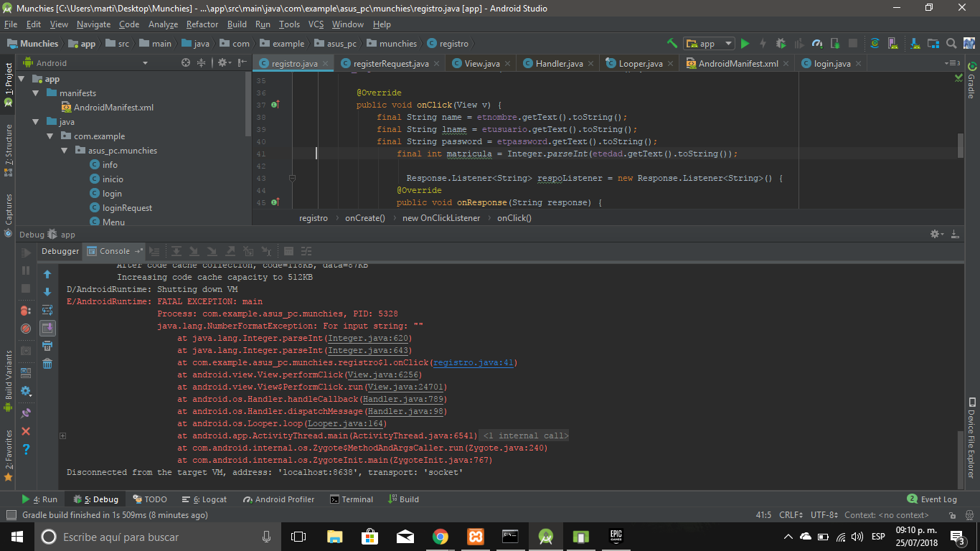Open the Terminal tool window button
Screen dimensions: 980x551
point(352,499)
